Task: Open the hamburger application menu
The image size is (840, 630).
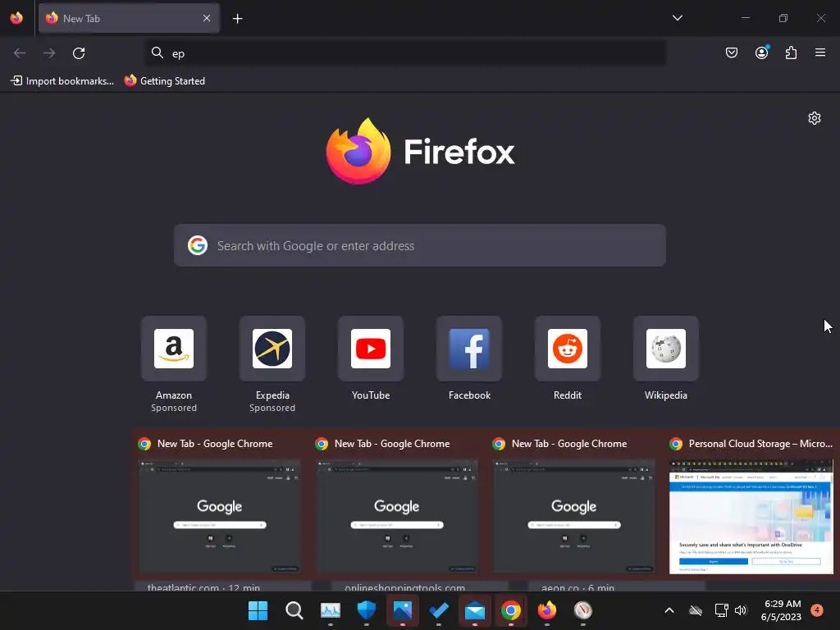Action: pyautogui.click(x=819, y=52)
